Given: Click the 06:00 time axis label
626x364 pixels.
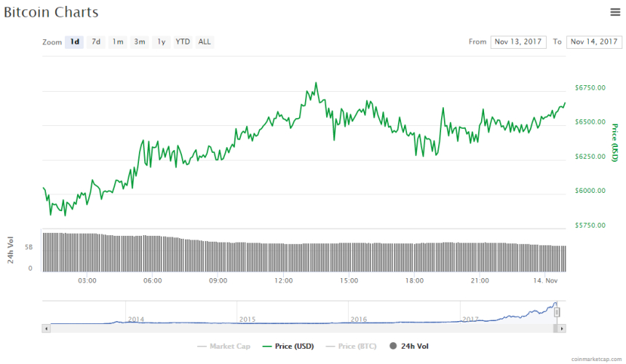Looking at the screenshot, I should point(153,280).
